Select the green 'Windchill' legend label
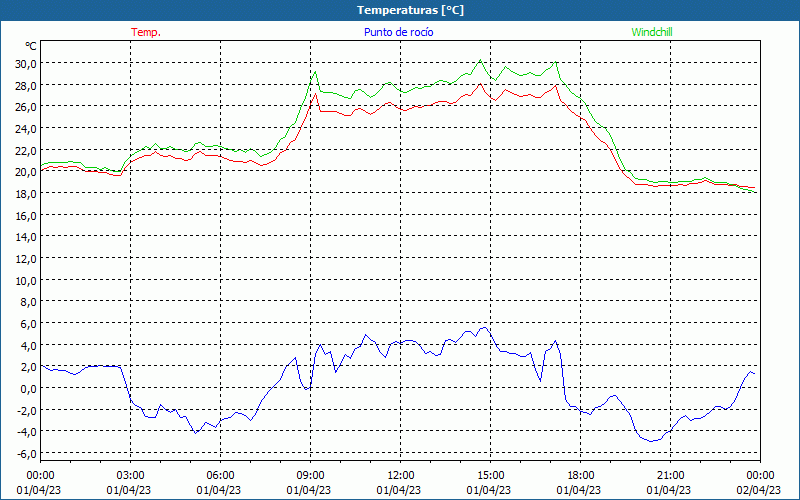The width and height of the screenshot is (800, 500). 652,32
